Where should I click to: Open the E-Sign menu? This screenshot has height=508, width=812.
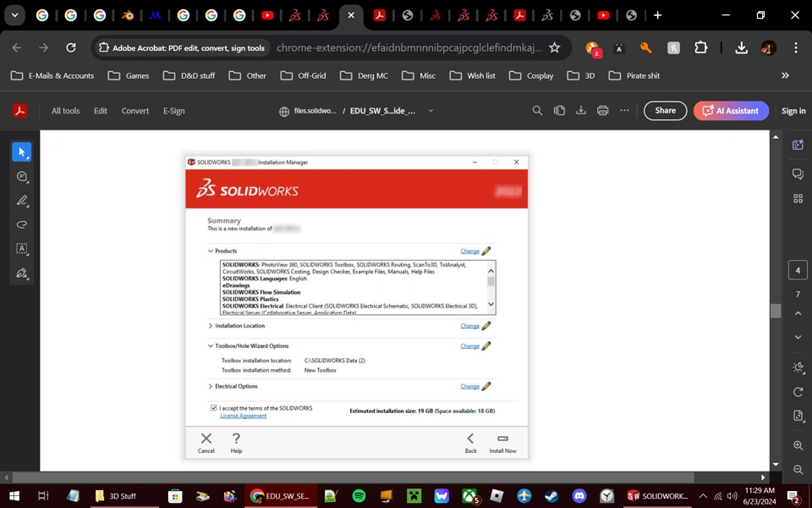174,110
